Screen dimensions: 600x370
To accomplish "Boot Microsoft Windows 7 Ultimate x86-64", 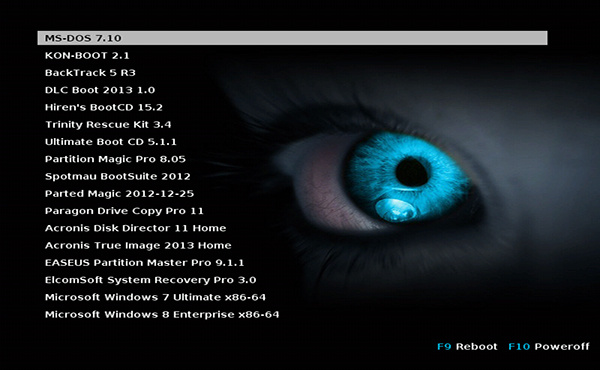I will 155,297.
